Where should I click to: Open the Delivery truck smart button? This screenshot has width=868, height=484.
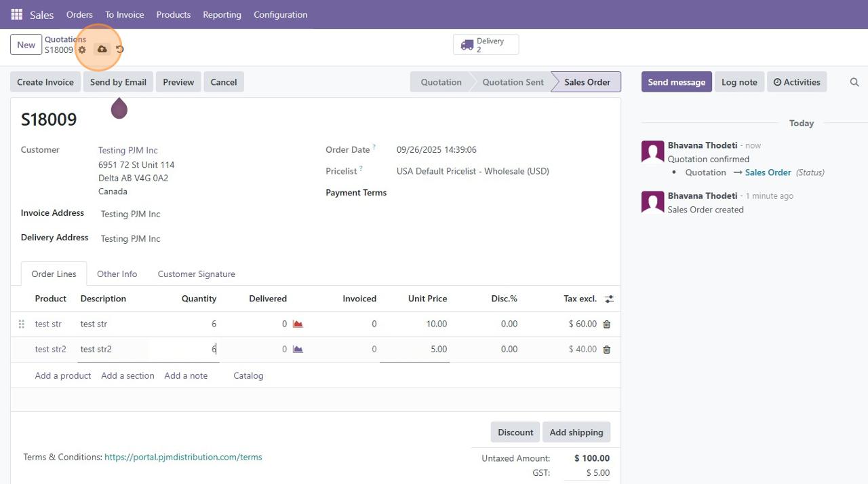[x=486, y=45]
